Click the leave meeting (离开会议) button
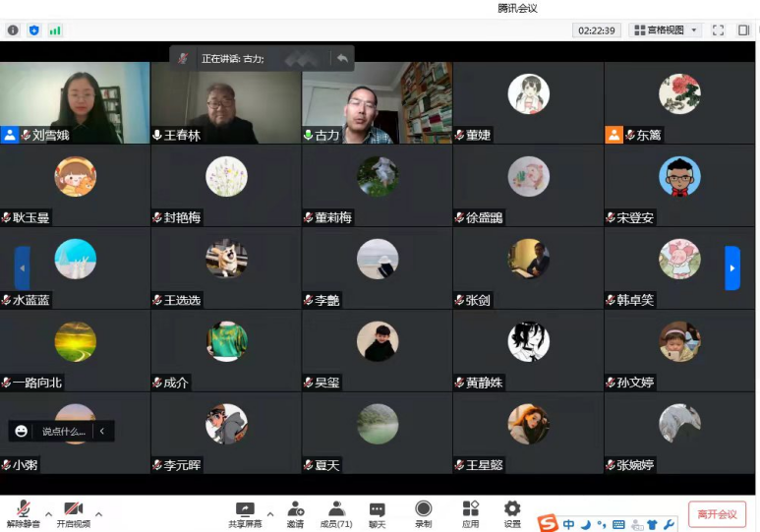 pyautogui.click(x=717, y=514)
